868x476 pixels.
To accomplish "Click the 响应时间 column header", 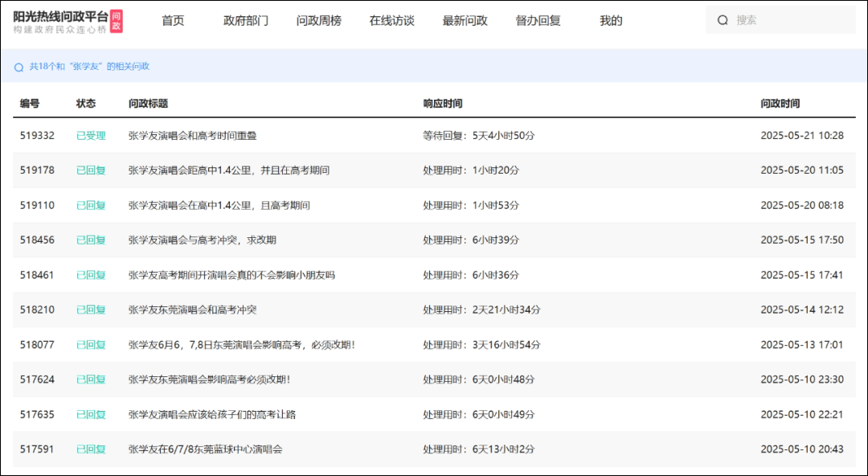I will coord(442,104).
